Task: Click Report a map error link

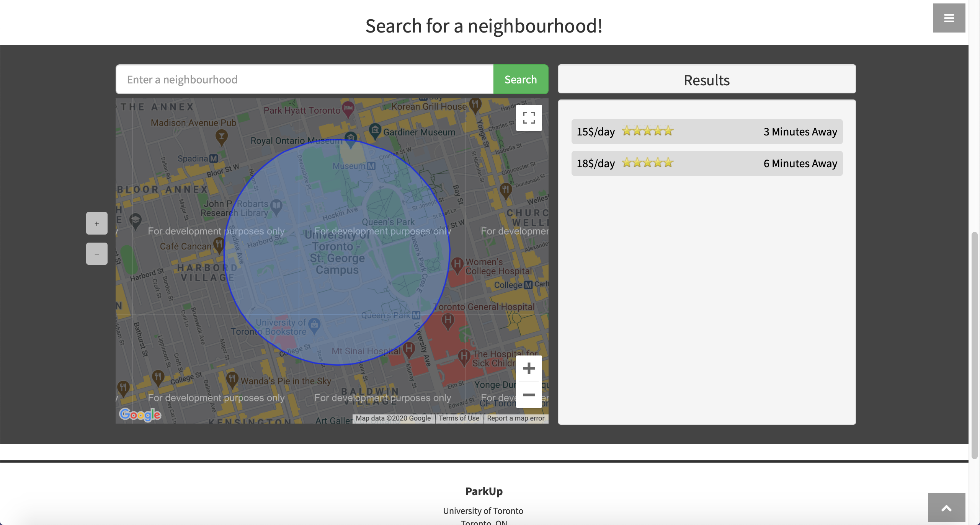Action: point(515,418)
